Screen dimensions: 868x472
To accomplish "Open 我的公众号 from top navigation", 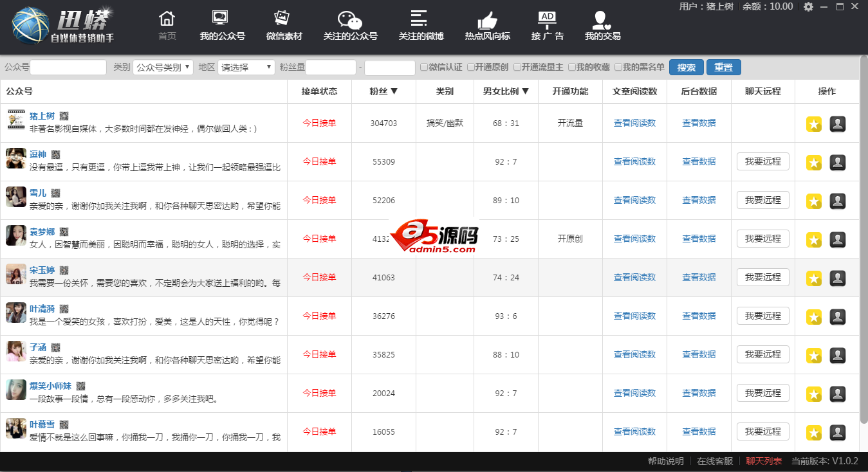I will pyautogui.click(x=222, y=19).
